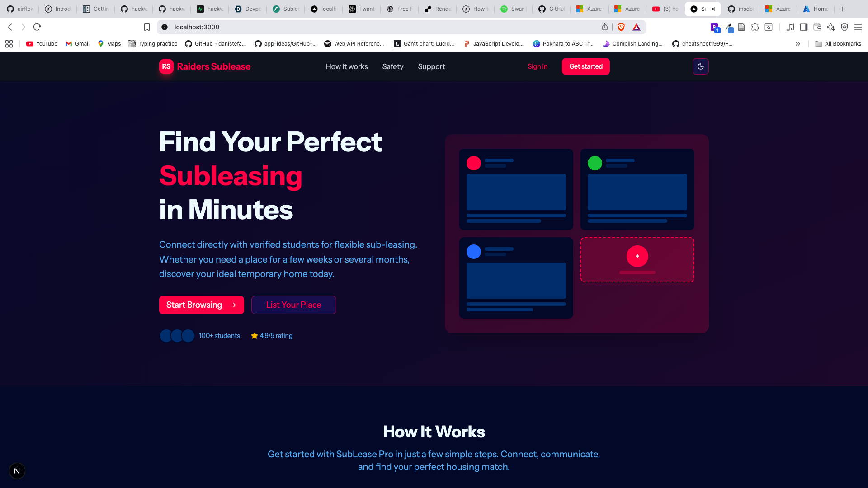
Task: Open Next.js dev tools badge
Action: [17, 471]
